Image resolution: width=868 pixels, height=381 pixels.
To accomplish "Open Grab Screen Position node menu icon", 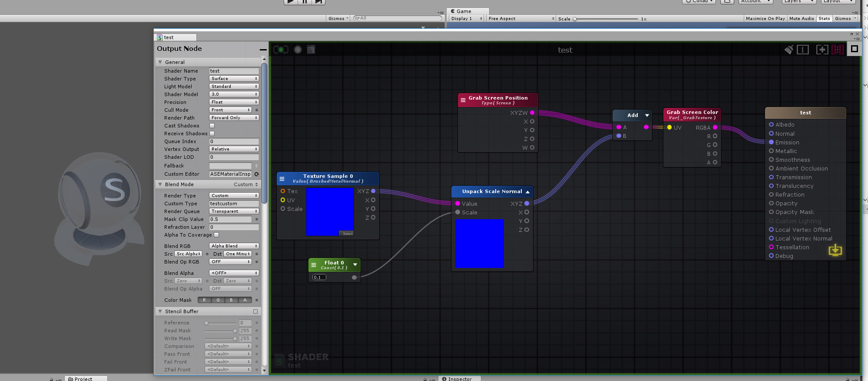I will point(463,100).
